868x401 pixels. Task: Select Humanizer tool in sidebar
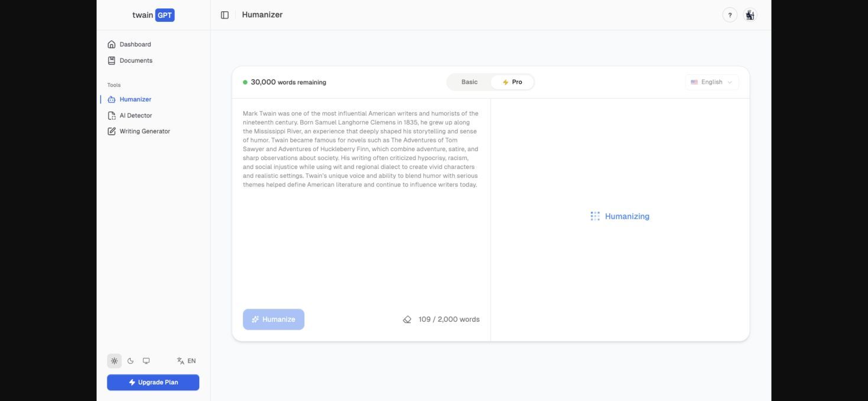click(x=129, y=99)
